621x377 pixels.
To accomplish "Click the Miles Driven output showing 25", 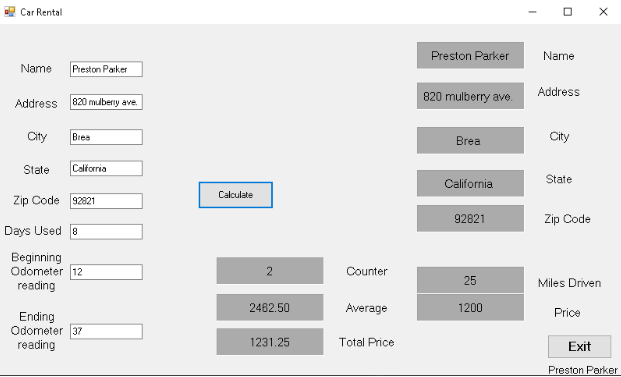I will click(470, 280).
